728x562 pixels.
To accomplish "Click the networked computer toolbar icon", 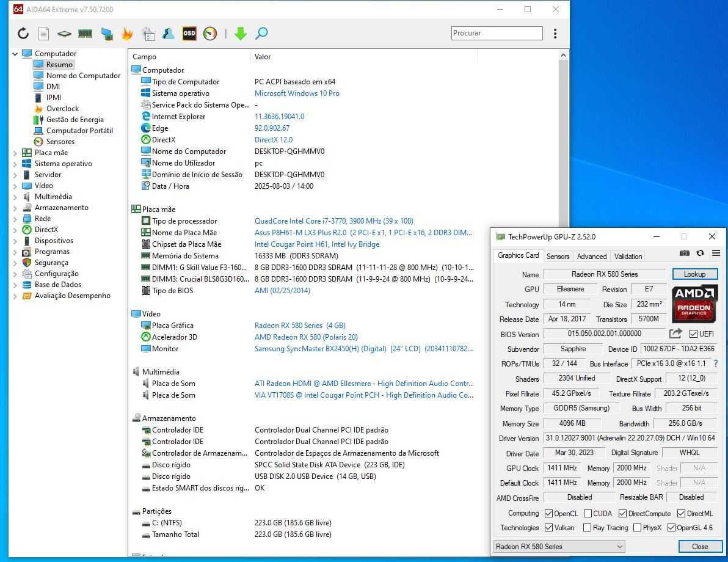I will pyautogui.click(x=107, y=34).
